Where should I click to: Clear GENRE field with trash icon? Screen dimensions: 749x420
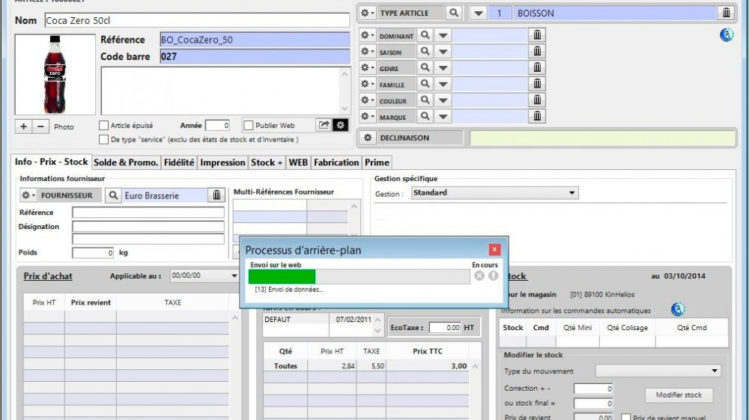pyautogui.click(x=537, y=68)
